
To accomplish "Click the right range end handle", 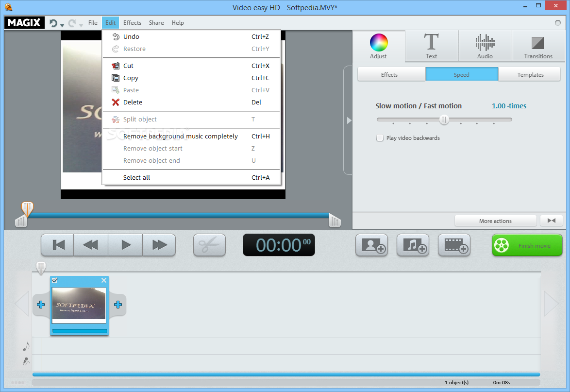I will tap(335, 221).
